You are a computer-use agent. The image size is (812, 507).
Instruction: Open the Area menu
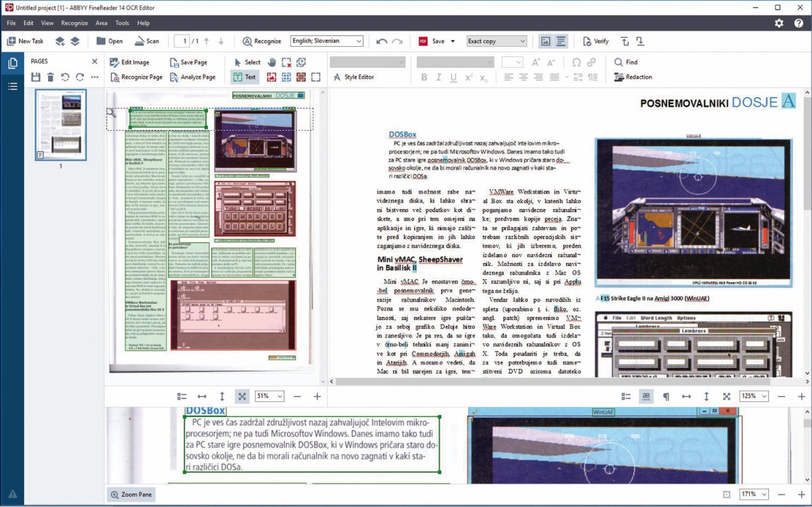(101, 23)
